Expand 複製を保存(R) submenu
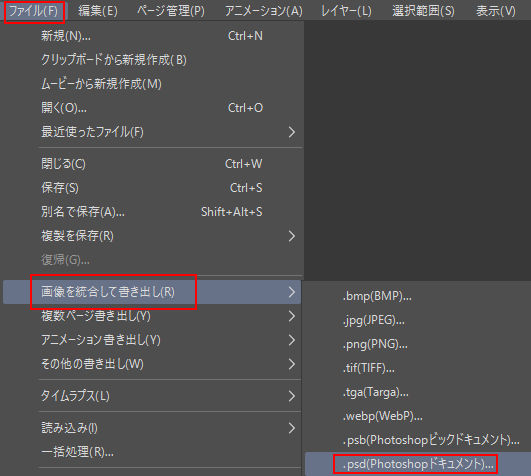The width and height of the screenshot is (531, 476). point(152,236)
